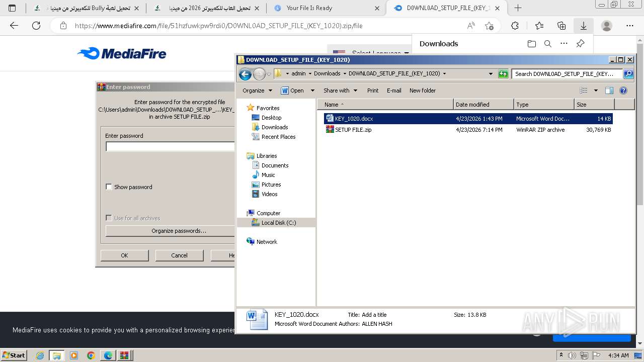Open Edge Favorites list icon

tap(539, 26)
